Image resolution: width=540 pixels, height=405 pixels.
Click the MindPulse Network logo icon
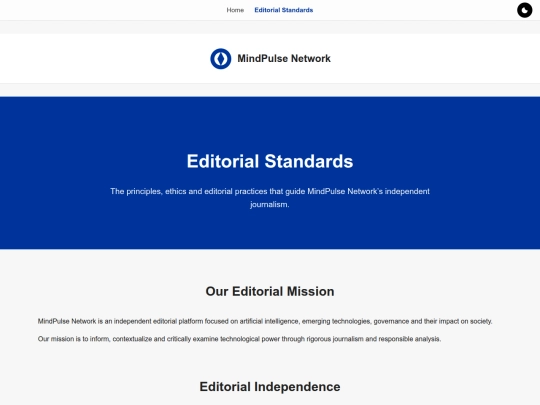221,59
